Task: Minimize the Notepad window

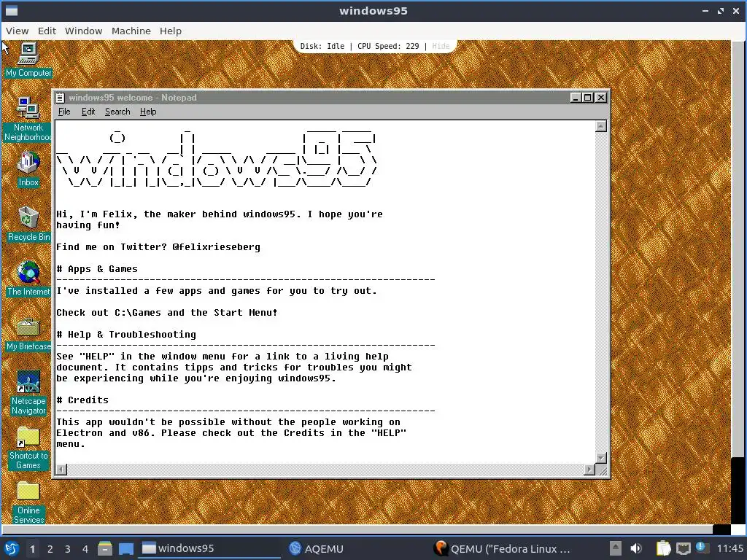Action: (576, 98)
